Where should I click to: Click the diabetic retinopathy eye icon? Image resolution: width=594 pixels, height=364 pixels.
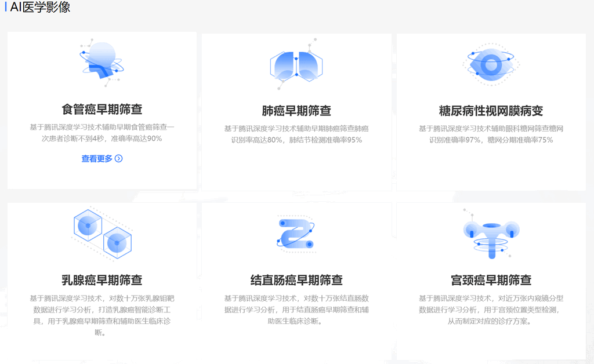491,64
